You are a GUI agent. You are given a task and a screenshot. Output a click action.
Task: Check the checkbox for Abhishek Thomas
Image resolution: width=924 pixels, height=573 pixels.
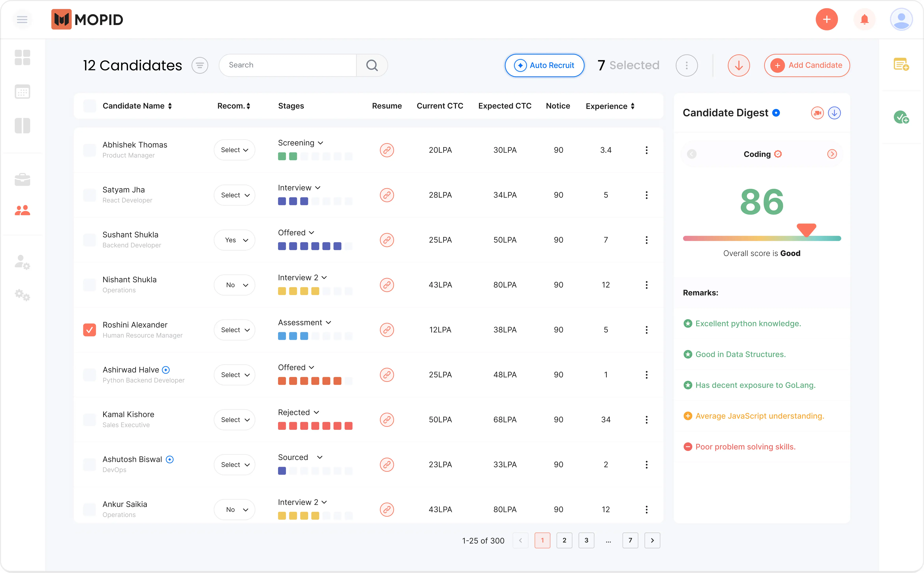click(89, 150)
